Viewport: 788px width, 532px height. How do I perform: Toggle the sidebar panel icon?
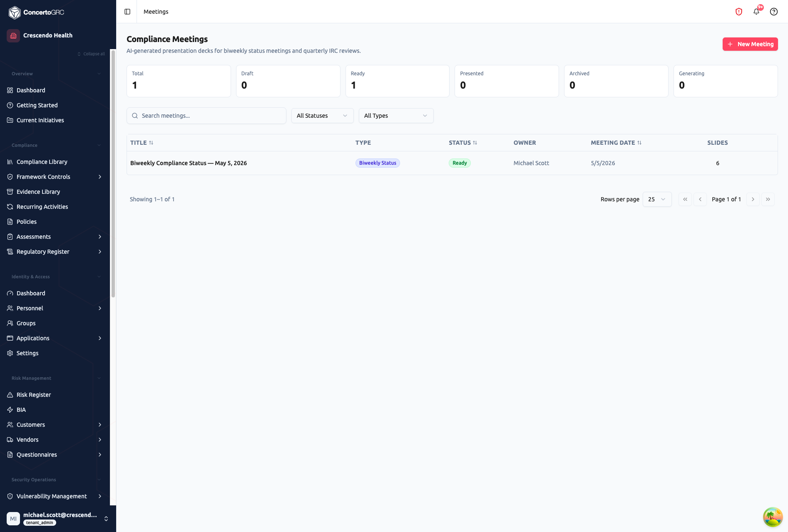[127, 12]
